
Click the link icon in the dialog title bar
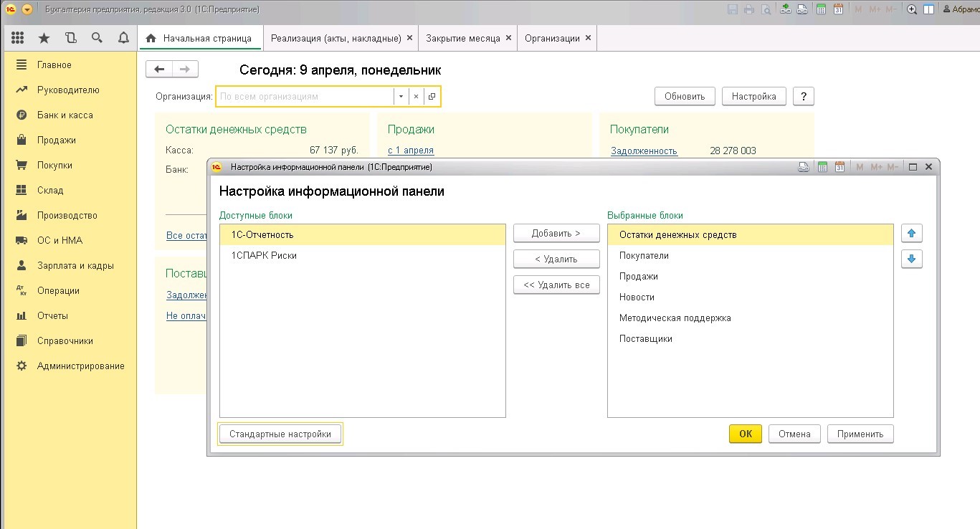[x=804, y=167]
